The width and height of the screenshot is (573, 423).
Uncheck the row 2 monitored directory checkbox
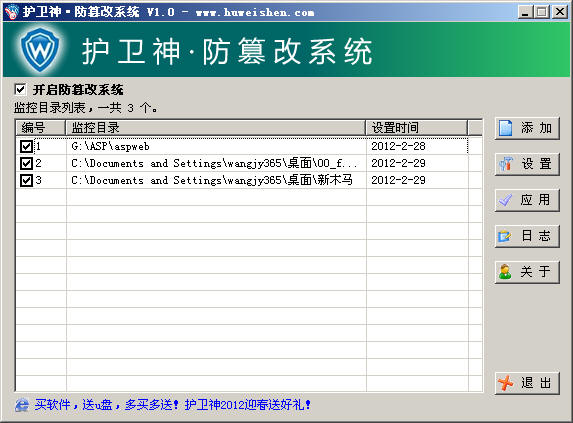(x=26, y=163)
